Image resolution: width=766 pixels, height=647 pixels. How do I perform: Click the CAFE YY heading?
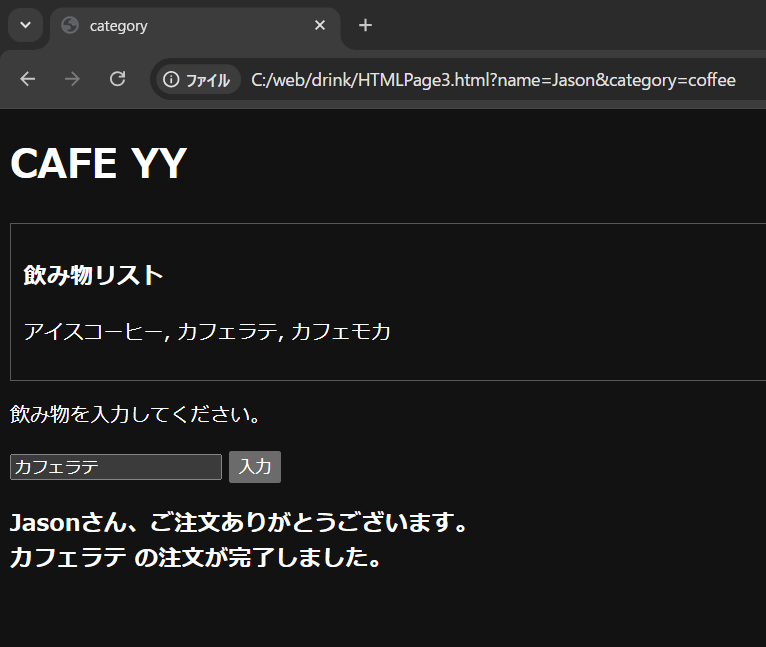[x=98, y=163]
